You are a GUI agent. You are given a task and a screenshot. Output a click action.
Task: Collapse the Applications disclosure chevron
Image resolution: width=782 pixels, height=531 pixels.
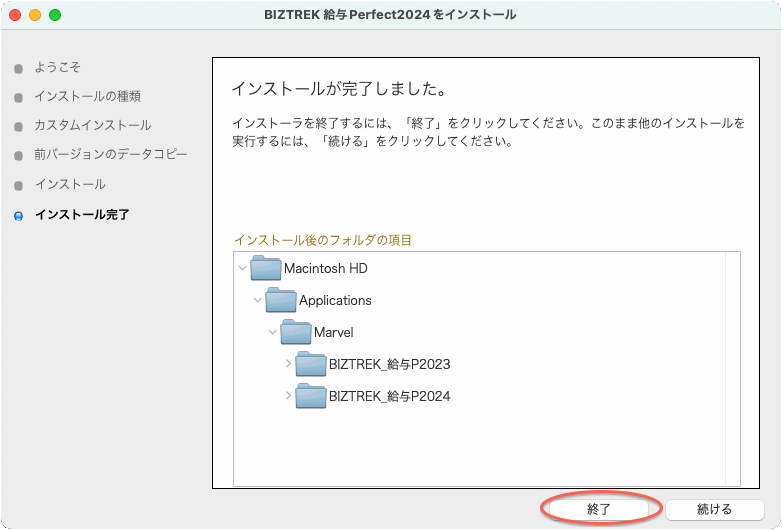coord(258,300)
